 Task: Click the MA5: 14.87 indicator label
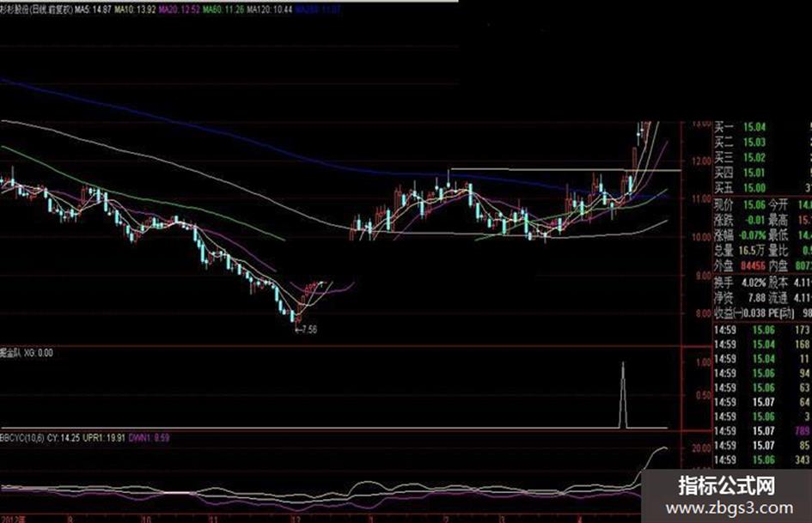pos(93,9)
